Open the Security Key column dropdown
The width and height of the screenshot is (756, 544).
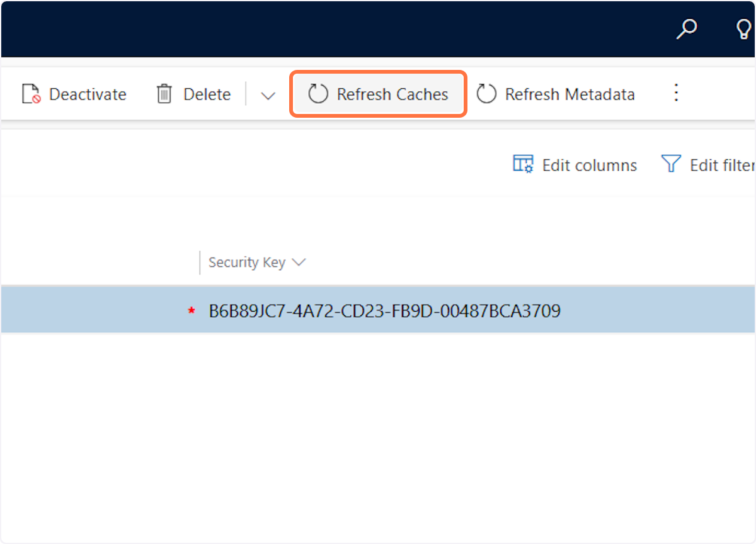tap(299, 262)
